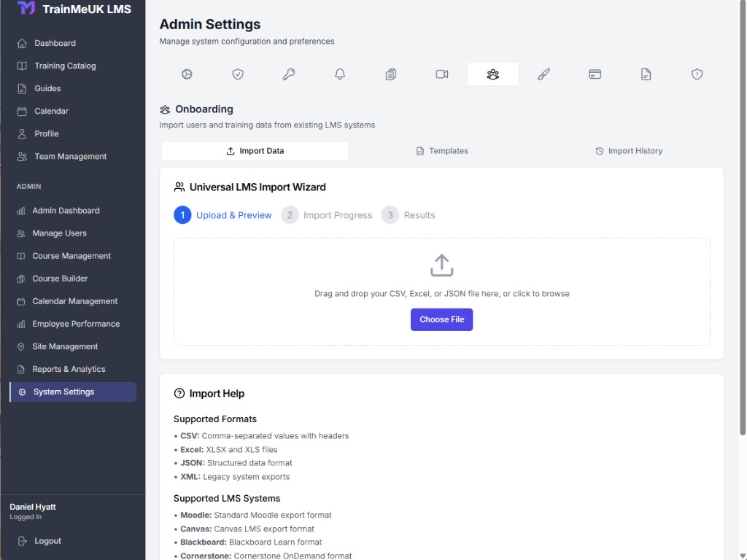
Task: Click the Import Help question mark icon
Action: pyautogui.click(x=179, y=393)
